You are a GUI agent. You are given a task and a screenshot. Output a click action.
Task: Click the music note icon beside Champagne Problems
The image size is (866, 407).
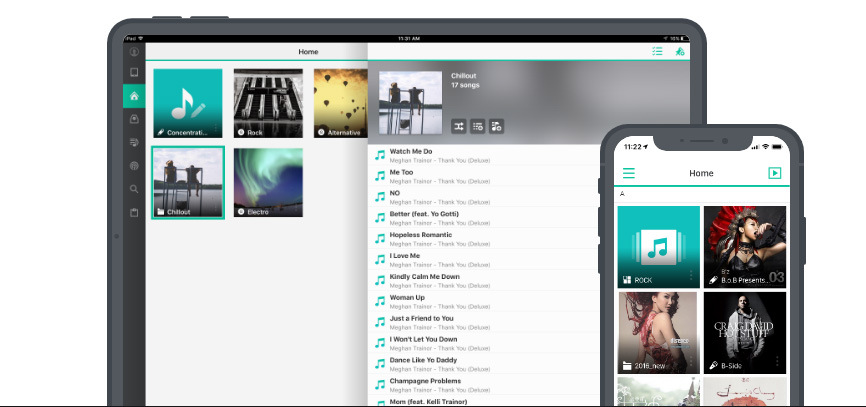[380, 385]
